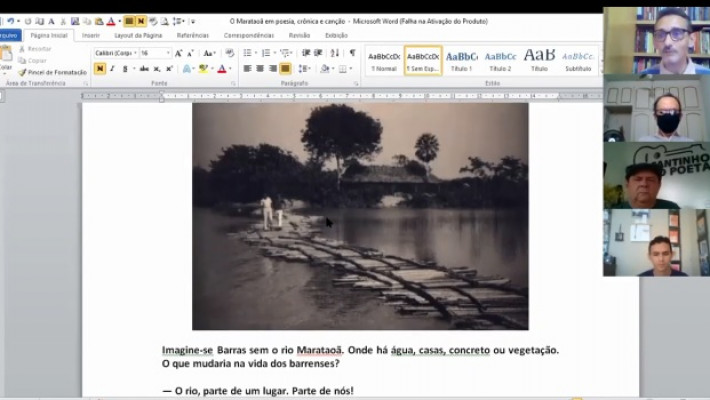The image size is (710, 400).
Task: Switch to the Correspondências tab
Action: click(249, 35)
